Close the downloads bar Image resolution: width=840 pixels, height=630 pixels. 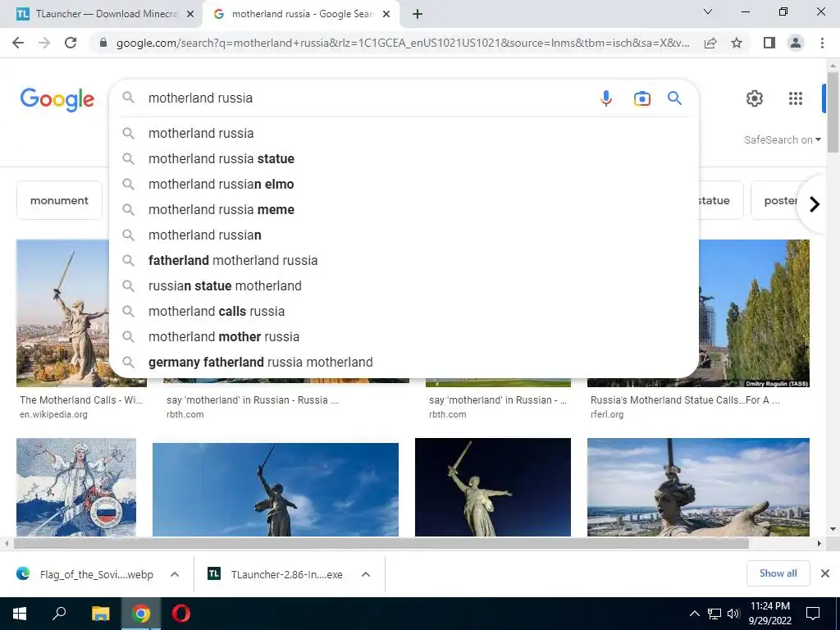pyautogui.click(x=825, y=573)
